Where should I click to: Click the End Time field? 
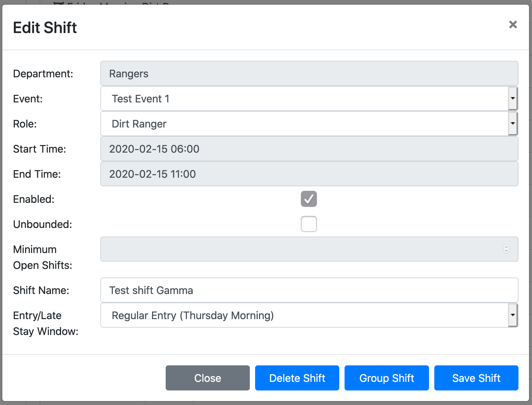pos(309,174)
